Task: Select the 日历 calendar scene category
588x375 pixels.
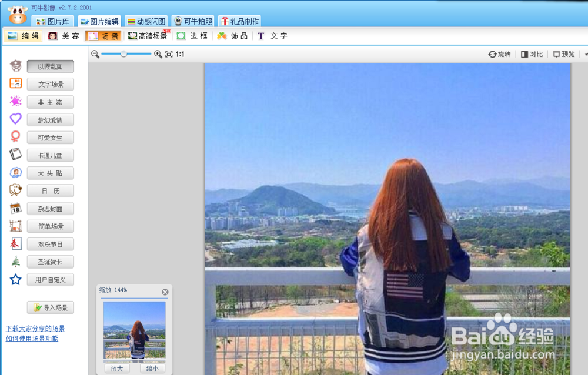Action: click(51, 191)
